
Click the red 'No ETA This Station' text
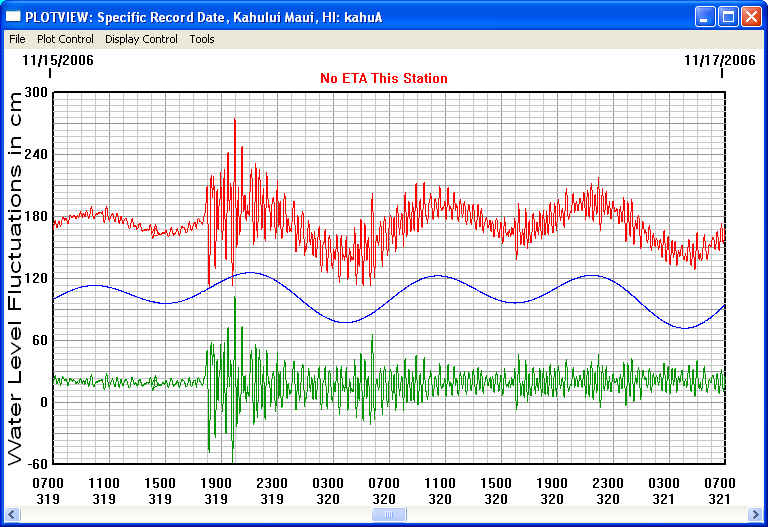pos(384,78)
